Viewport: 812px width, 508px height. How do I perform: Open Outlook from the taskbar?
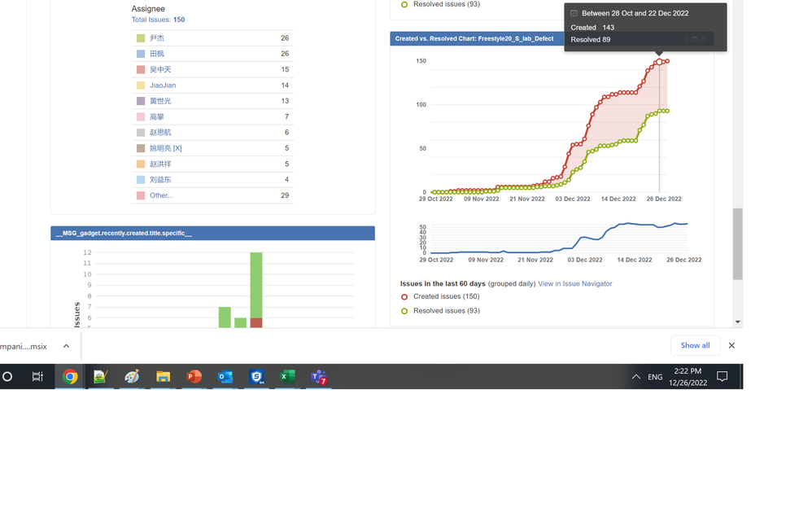coord(225,377)
